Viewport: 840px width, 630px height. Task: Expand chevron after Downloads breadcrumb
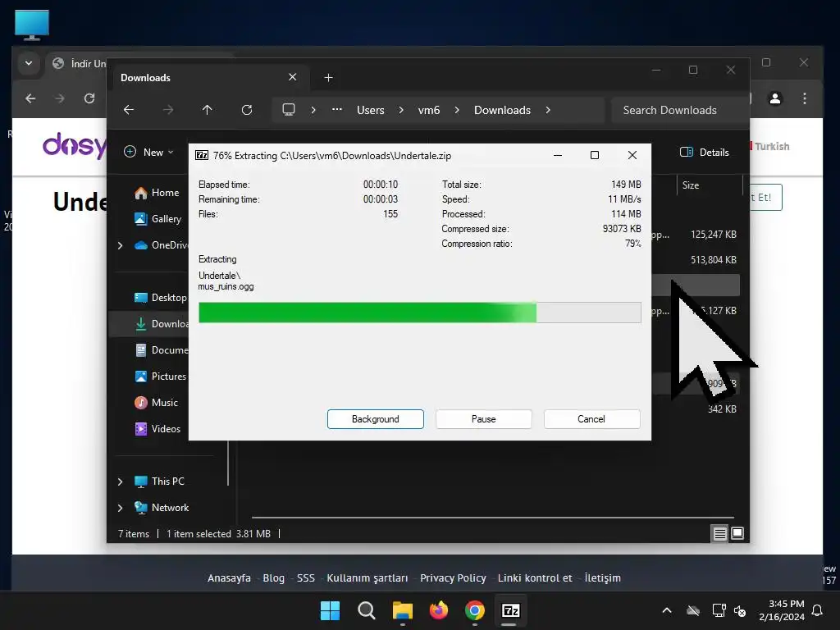(x=548, y=110)
